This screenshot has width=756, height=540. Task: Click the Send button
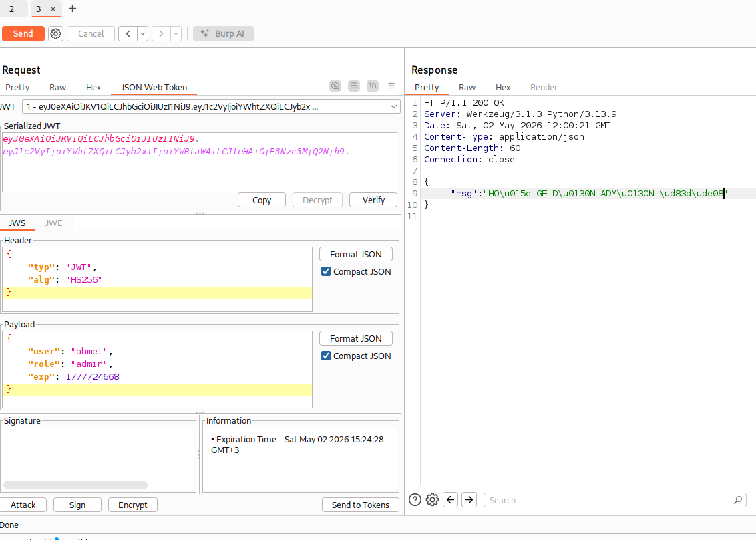tap(23, 34)
